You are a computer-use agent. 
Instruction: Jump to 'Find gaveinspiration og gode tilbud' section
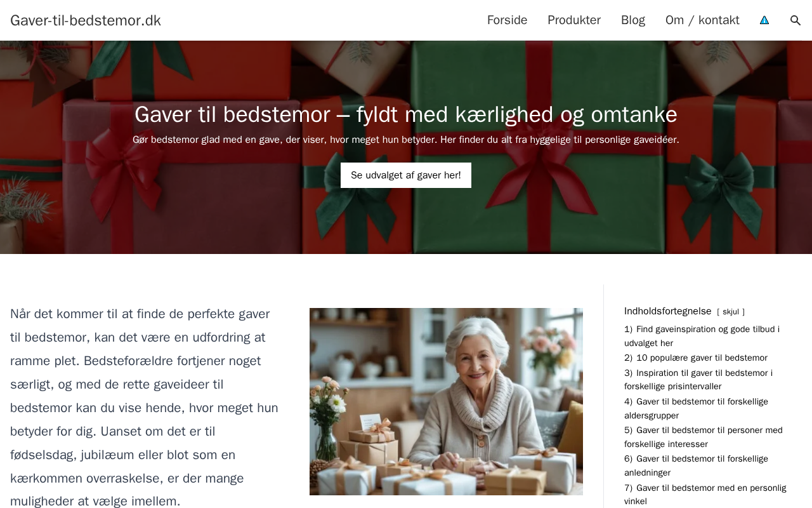[x=702, y=336]
